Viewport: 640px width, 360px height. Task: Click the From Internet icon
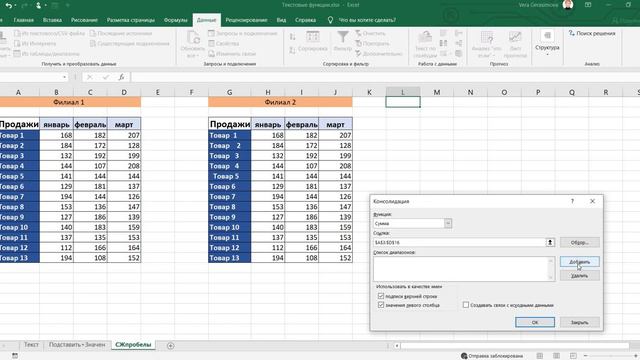17,43
